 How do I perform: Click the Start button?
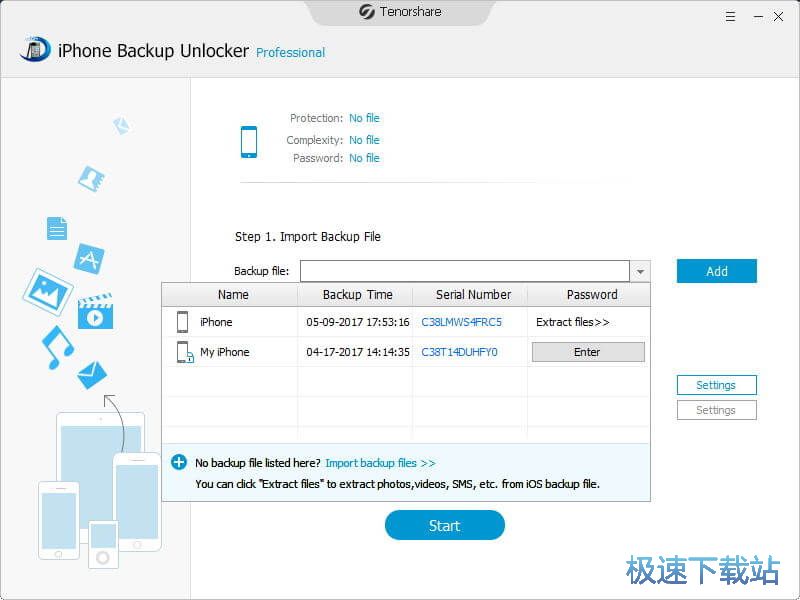tap(444, 526)
